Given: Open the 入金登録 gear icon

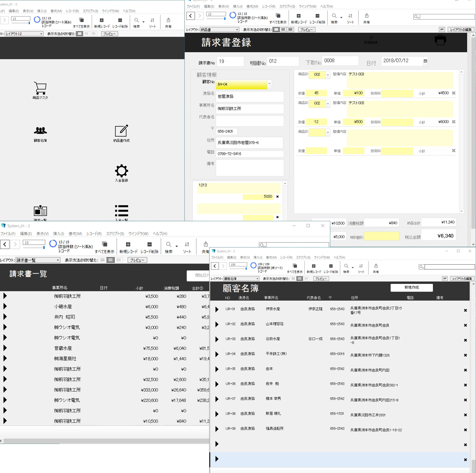Looking at the screenshot, I should point(121,170).
